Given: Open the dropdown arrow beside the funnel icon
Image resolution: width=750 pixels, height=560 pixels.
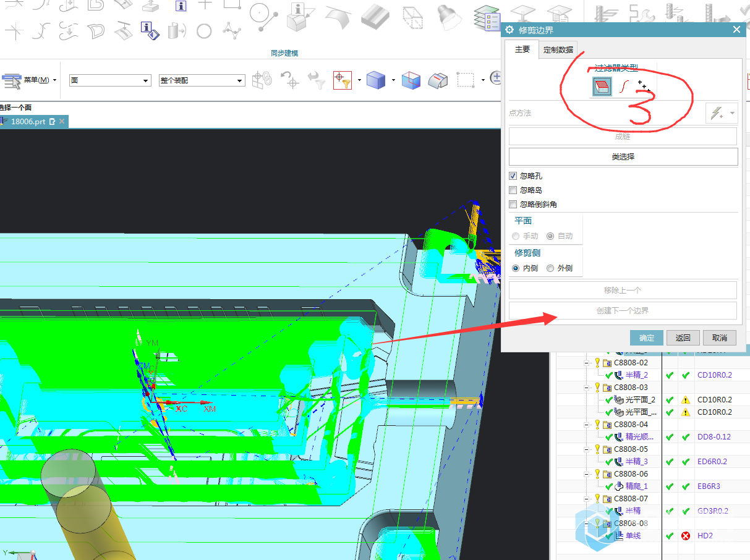Looking at the screenshot, I should (x=359, y=80).
